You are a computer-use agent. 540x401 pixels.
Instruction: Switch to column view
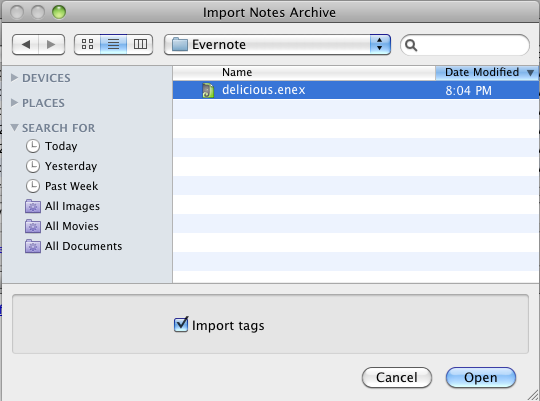pyautogui.click(x=140, y=44)
